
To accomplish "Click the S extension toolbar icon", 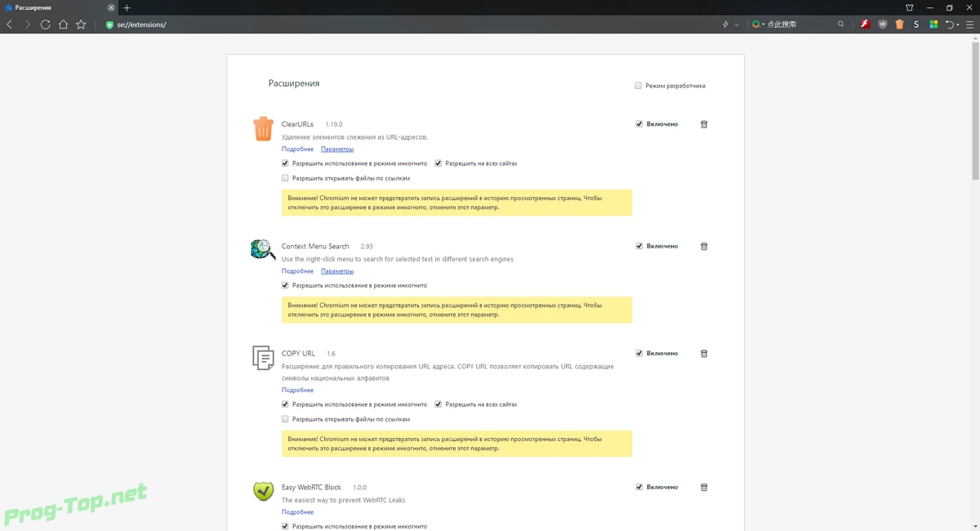I will [916, 25].
